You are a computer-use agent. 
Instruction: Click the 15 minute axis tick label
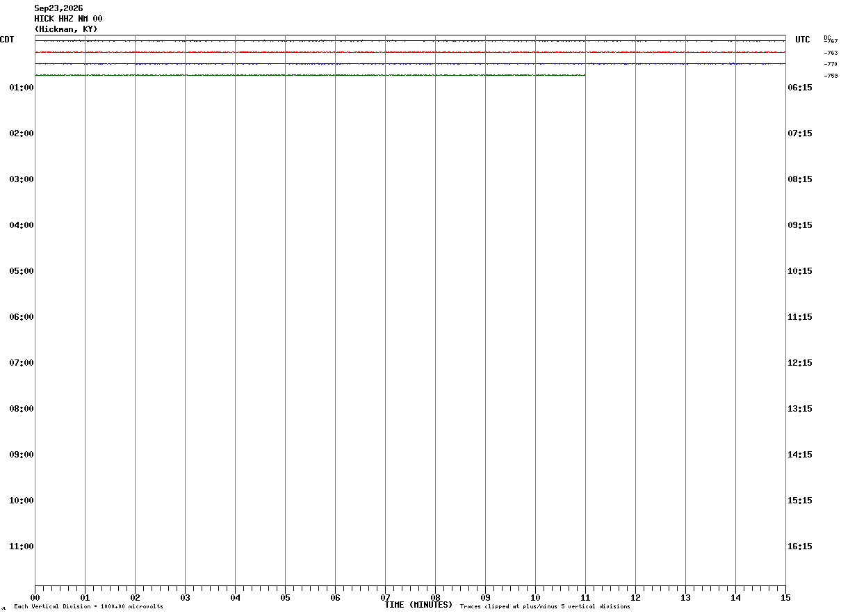coord(785,597)
